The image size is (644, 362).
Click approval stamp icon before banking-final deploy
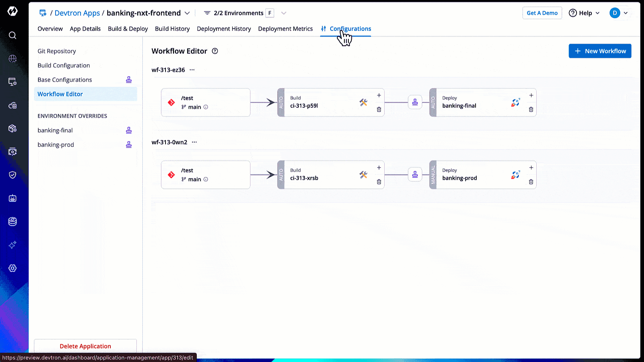415,102
